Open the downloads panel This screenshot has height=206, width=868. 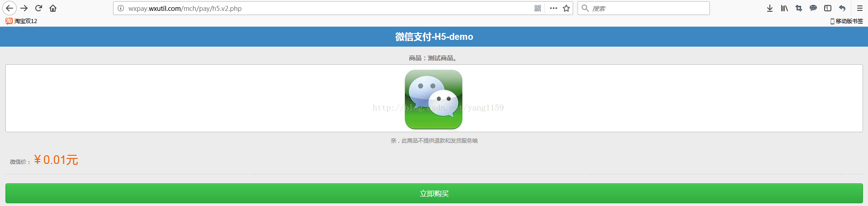click(x=770, y=8)
